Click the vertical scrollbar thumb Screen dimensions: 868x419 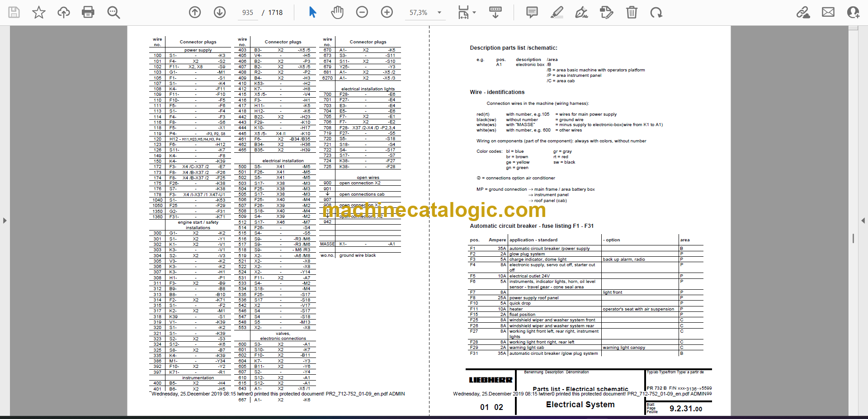click(853, 238)
